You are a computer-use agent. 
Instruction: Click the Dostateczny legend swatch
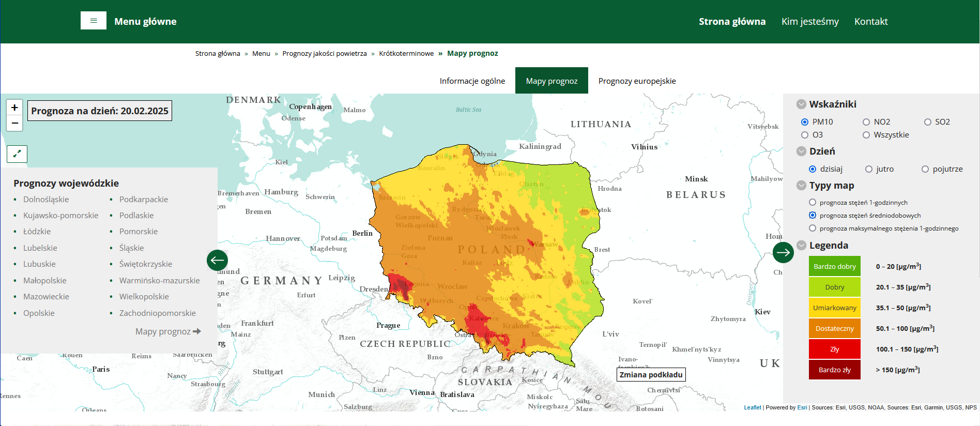tap(834, 328)
